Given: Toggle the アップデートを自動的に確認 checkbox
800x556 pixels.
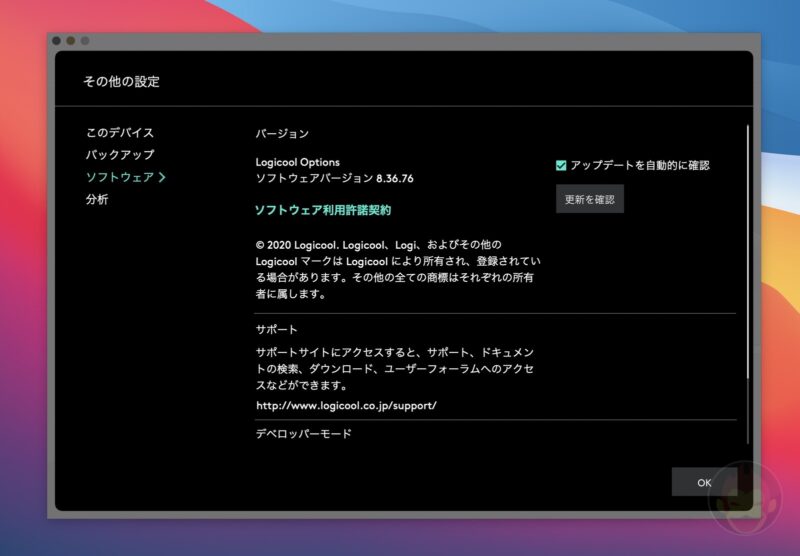Looking at the screenshot, I should (x=561, y=165).
